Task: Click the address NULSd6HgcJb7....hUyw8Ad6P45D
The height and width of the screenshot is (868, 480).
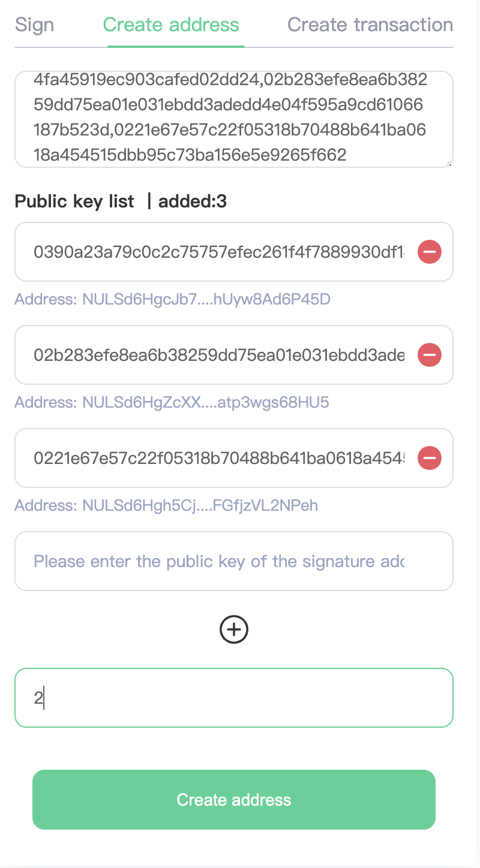Action: click(172, 299)
